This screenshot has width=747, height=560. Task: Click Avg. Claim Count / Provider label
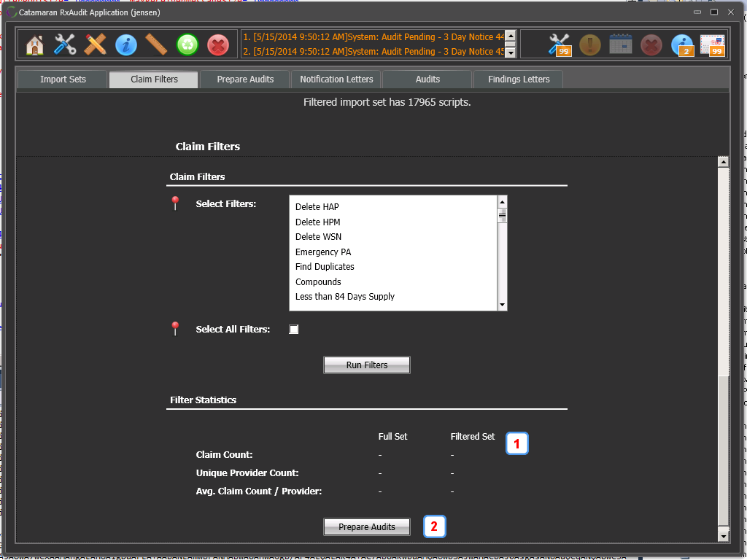pos(259,491)
